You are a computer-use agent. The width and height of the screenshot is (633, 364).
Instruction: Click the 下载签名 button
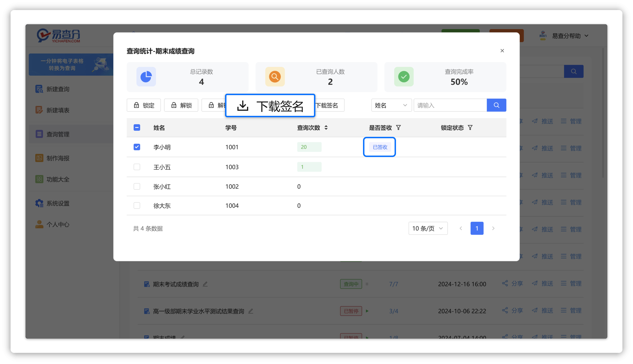(x=270, y=106)
